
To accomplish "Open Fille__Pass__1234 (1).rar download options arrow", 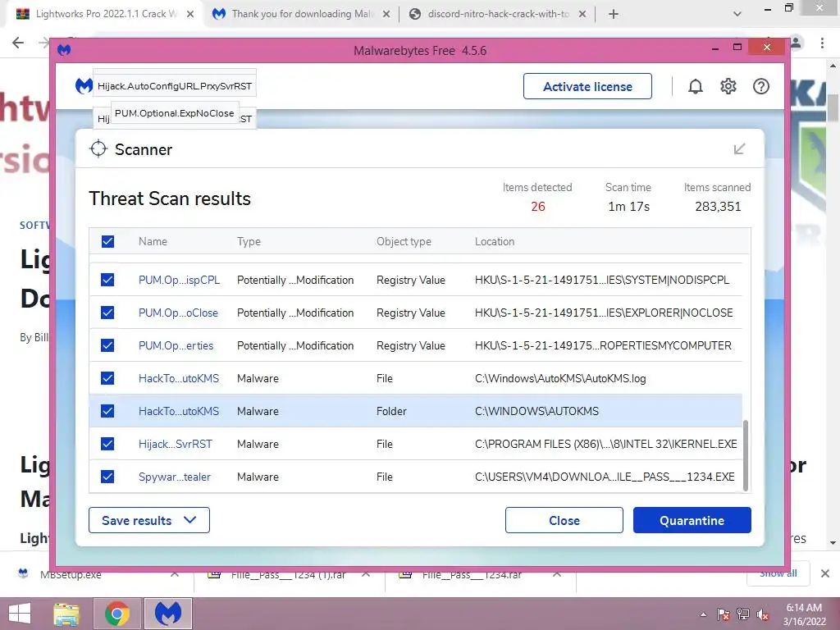I will [x=366, y=574].
